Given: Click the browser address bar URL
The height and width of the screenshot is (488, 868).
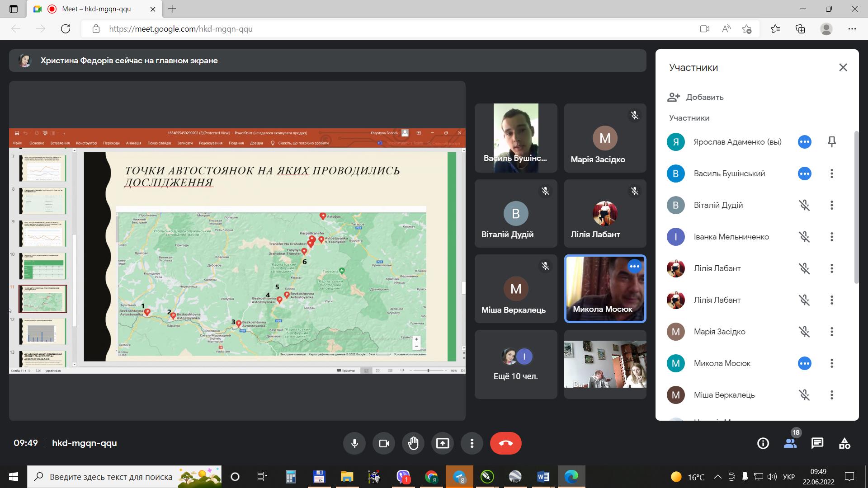Looking at the screenshot, I should 181,29.
